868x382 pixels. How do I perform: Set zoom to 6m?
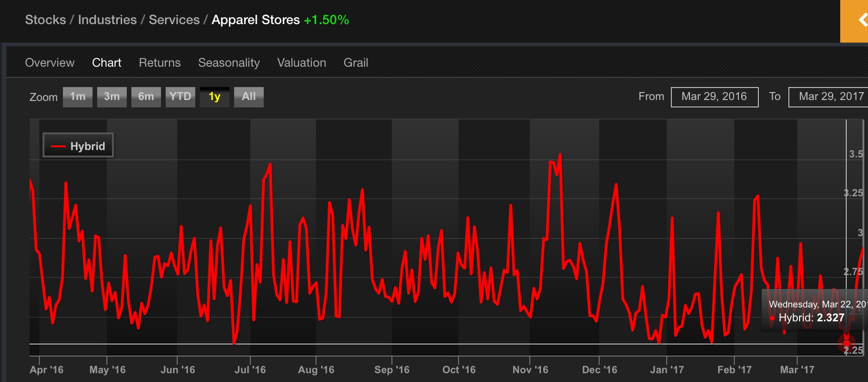point(146,97)
